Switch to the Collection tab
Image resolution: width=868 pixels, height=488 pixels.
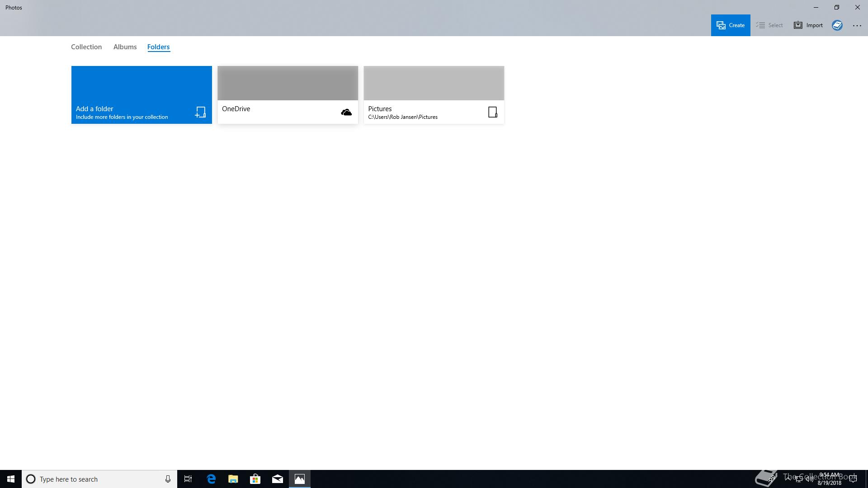(86, 47)
